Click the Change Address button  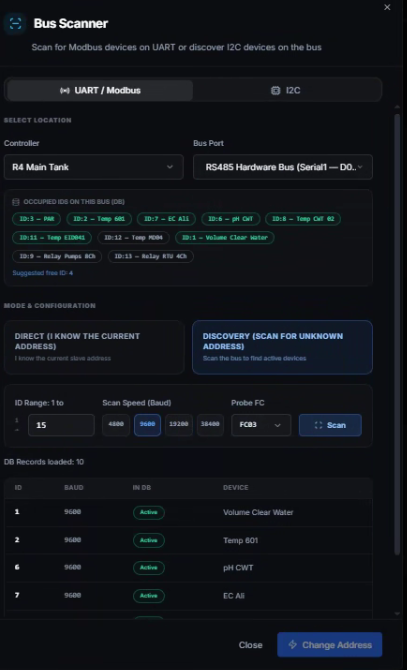[330, 645]
